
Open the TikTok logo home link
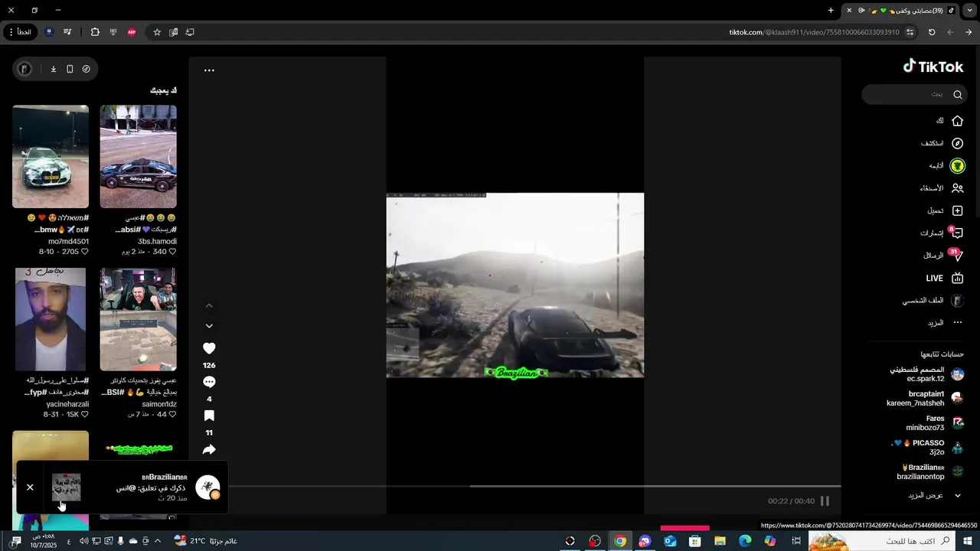933,67
